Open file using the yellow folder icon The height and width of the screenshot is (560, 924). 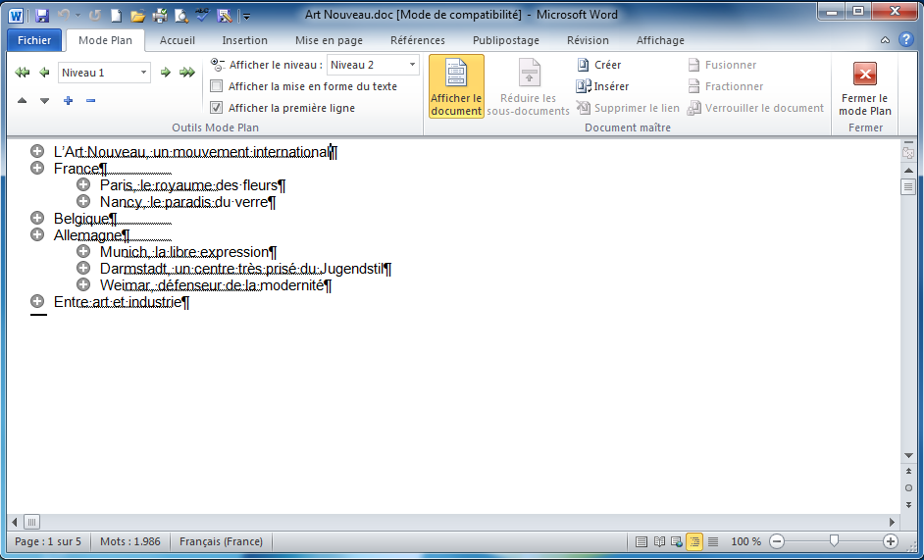click(137, 16)
